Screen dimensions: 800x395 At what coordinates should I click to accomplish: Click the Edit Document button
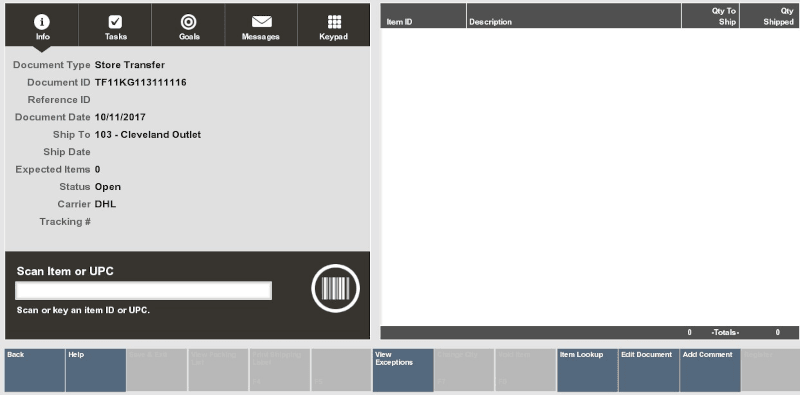pos(648,371)
